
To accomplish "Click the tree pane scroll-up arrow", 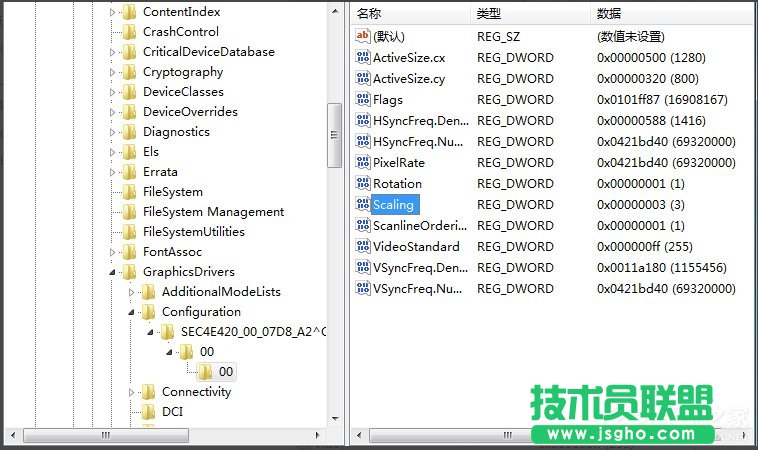I will (335, 11).
